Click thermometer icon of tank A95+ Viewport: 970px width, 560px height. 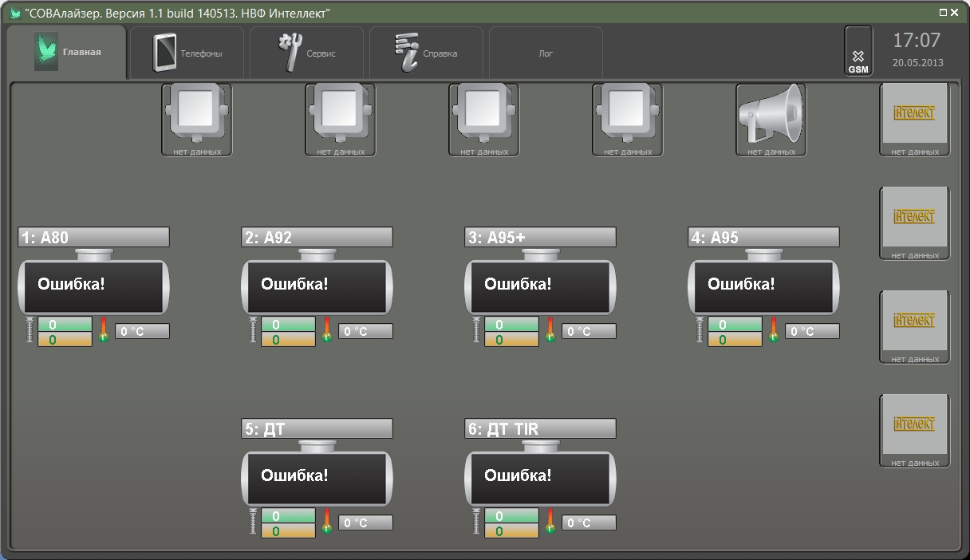550,329
